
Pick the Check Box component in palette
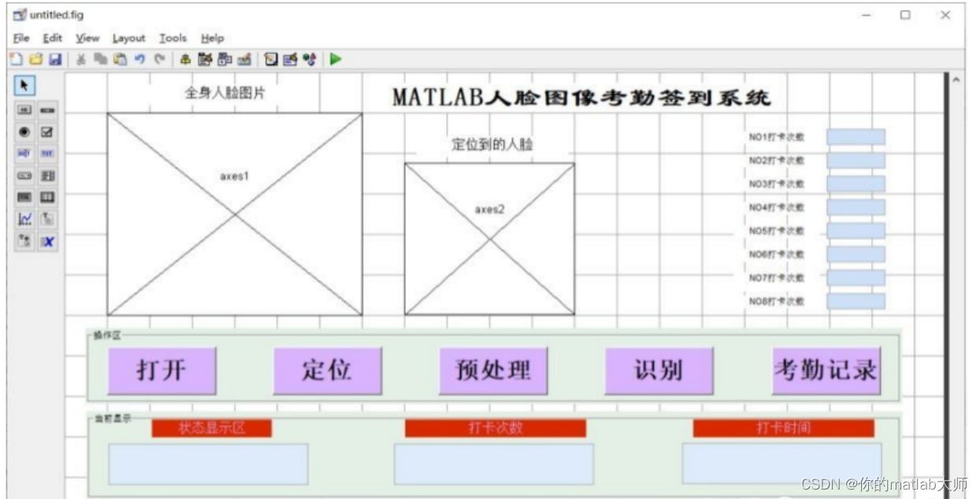tap(48, 132)
